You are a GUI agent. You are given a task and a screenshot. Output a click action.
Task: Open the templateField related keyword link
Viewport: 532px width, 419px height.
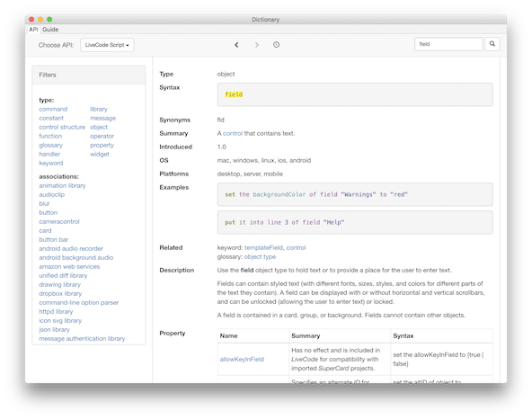[263, 248]
